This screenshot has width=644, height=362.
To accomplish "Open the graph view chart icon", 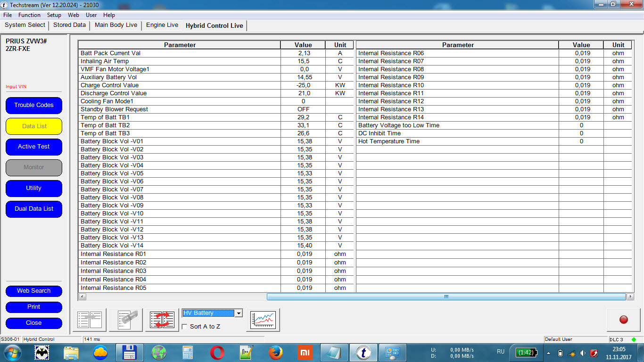I will 263,320.
